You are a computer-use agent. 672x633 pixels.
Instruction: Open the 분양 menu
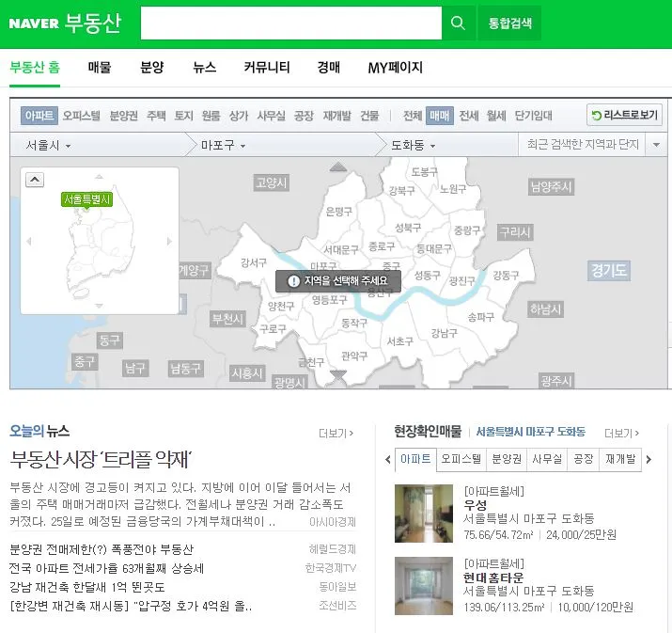tap(152, 68)
